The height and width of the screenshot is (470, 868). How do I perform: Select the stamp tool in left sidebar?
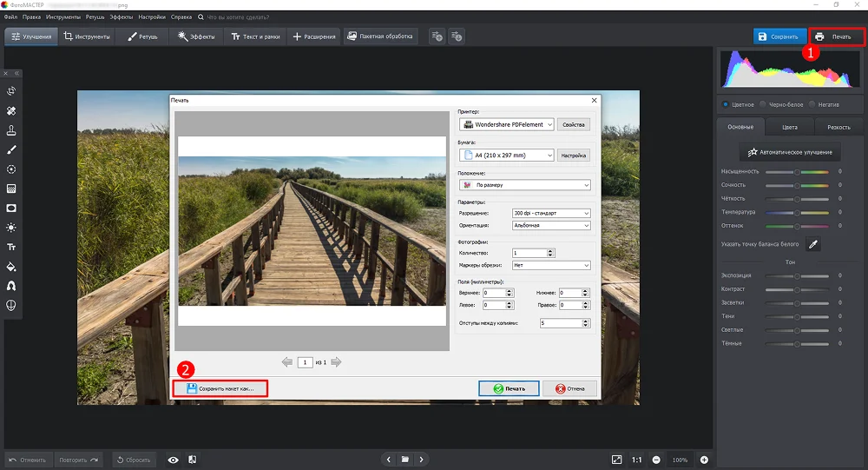(11, 130)
